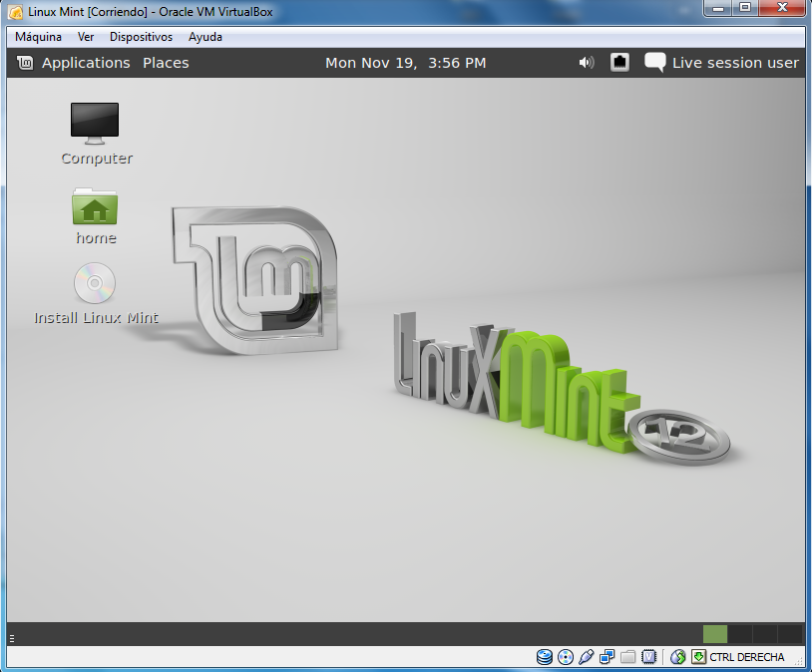Open the Dispositivos menu
The height and width of the screenshot is (672, 812).
click(141, 37)
